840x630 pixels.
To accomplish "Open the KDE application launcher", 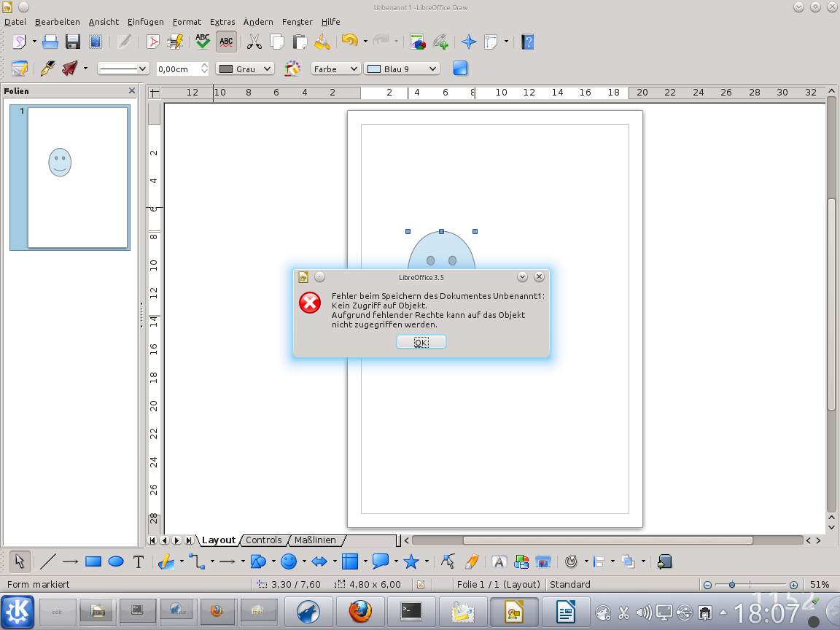I will point(17,611).
